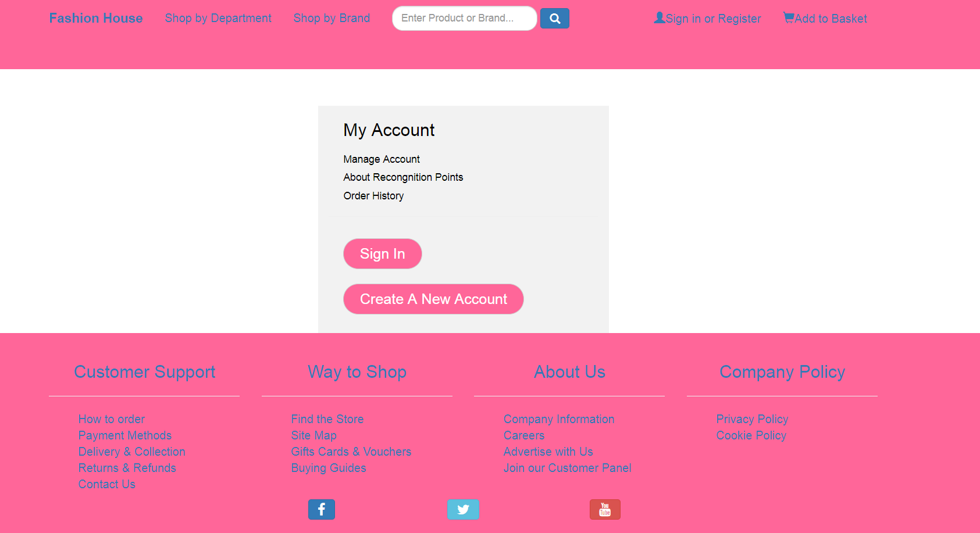
Task: Click the user icon next to Sign in
Action: [x=659, y=17]
